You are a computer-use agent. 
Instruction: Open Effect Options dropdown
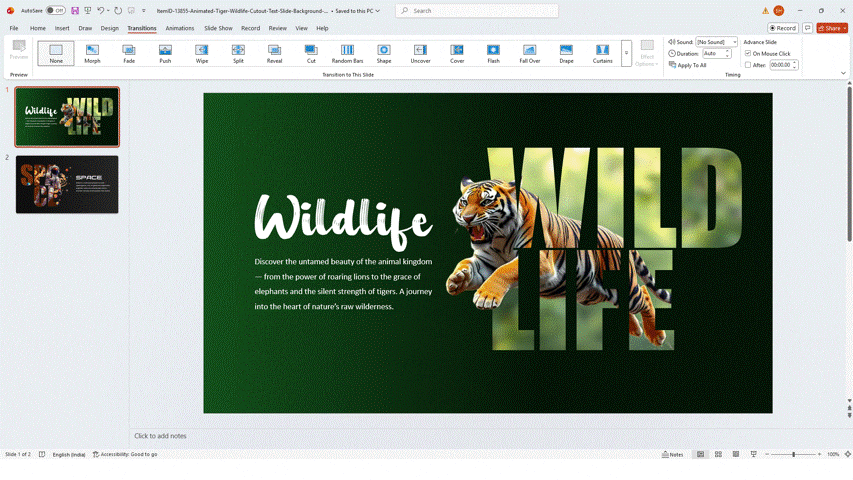(x=647, y=53)
